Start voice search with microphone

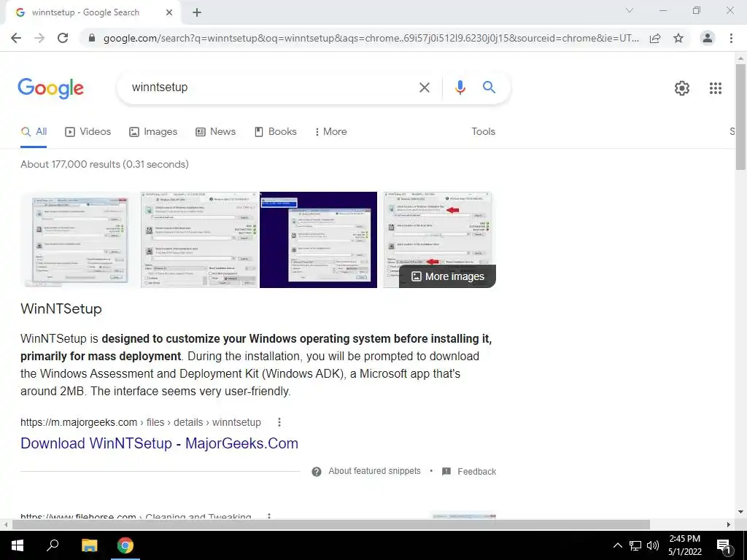coord(460,87)
